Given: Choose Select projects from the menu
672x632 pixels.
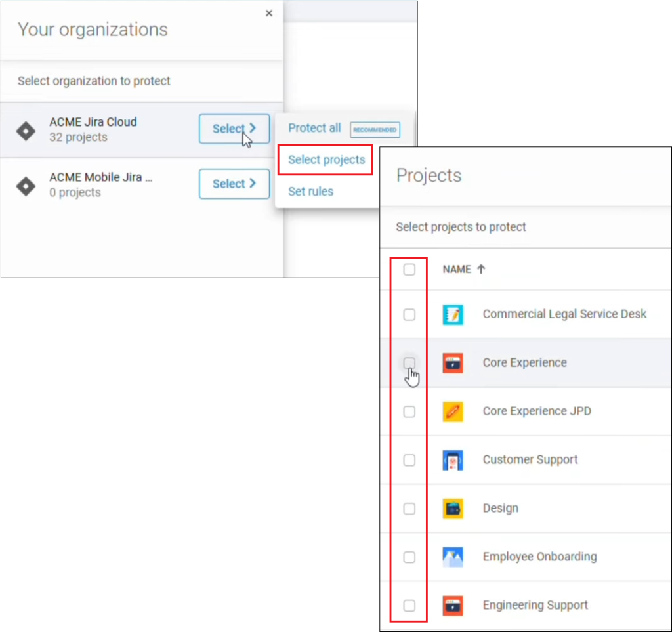Looking at the screenshot, I should click(x=325, y=159).
